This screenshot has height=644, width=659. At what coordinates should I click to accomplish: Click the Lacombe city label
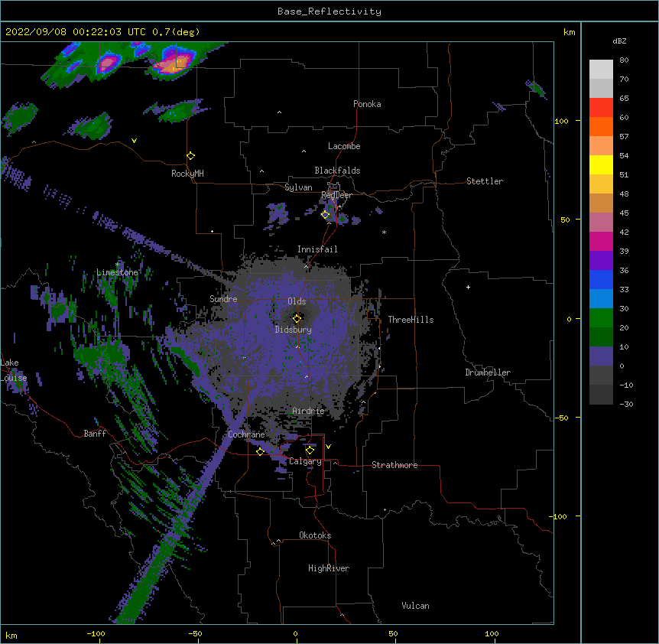click(x=344, y=146)
